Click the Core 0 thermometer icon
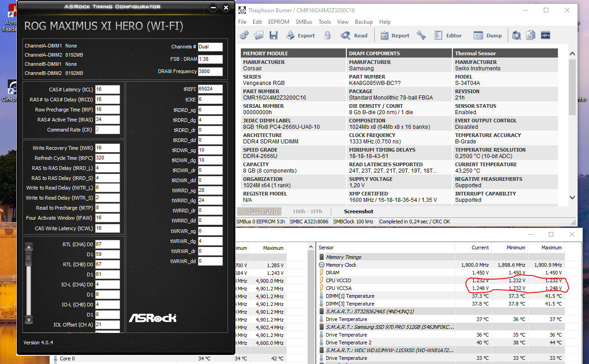The width and height of the screenshot is (589, 364). 56,359
